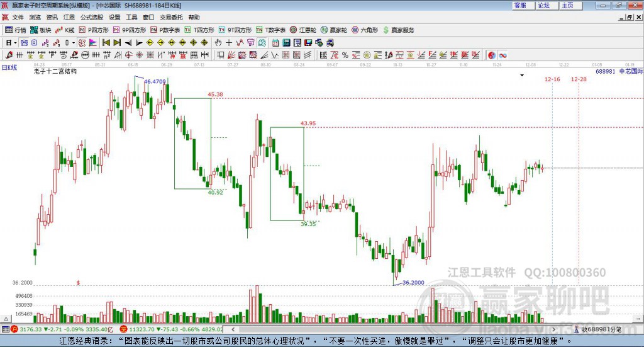Select the zigzag wave line tool
This screenshot has height=347, width=644.
click(275, 55)
